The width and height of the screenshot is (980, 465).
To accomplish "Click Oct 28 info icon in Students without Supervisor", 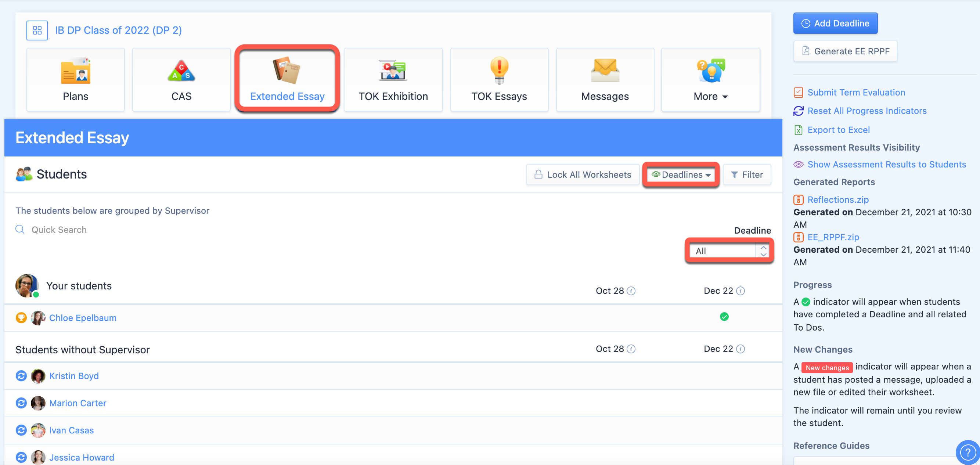I will pyautogui.click(x=631, y=349).
